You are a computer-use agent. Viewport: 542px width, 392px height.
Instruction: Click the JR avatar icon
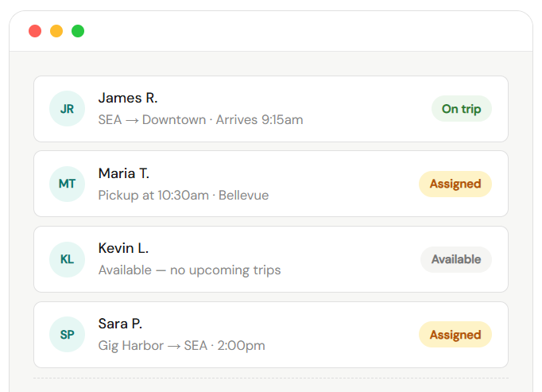[x=67, y=109]
